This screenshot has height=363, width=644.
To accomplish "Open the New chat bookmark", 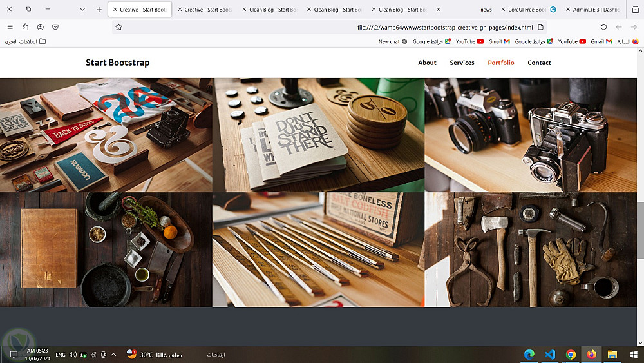I will click(x=393, y=41).
